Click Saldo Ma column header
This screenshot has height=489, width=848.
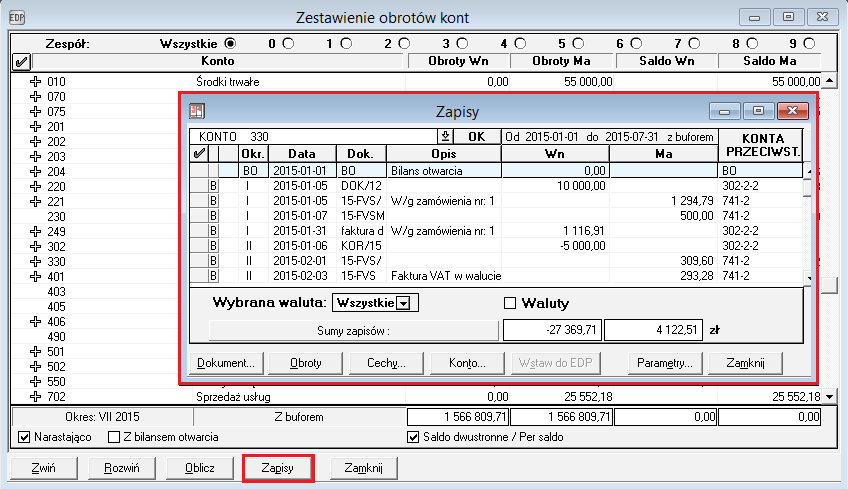[770, 61]
